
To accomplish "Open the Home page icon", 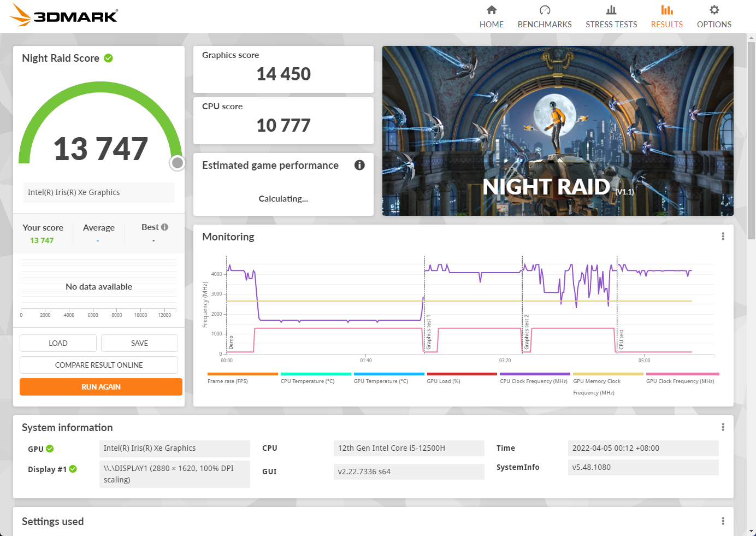I will 492,10.
